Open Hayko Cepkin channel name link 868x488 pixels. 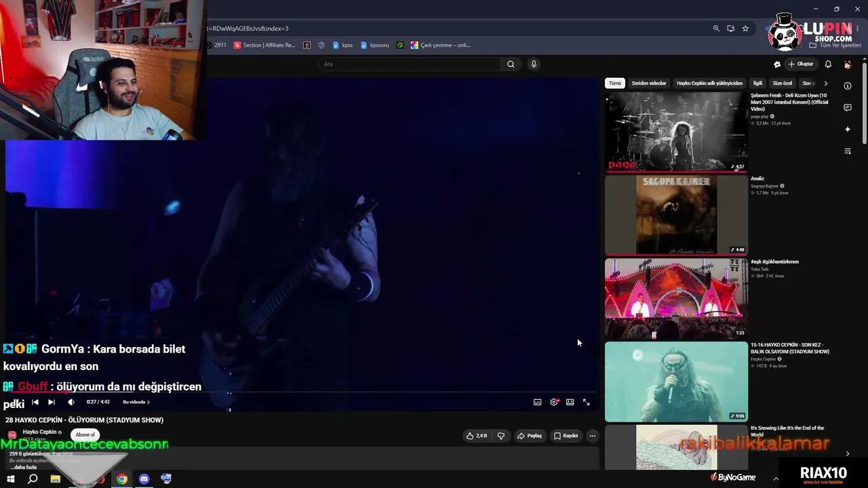(x=40, y=432)
